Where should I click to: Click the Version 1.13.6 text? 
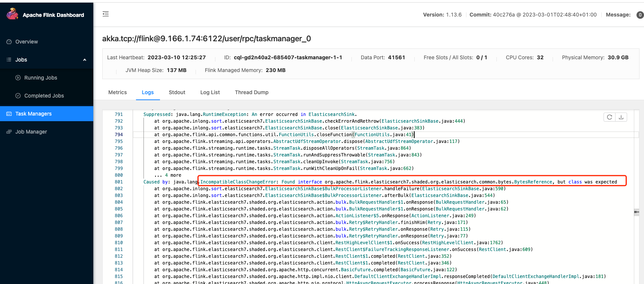coord(442,15)
